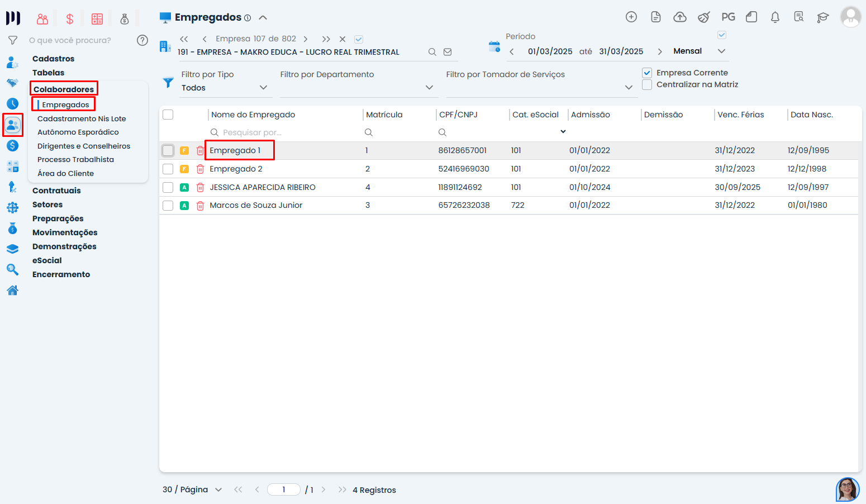Click the graduation cap training icon
The height and width of the screenshot is (504, 866).
point(822,17)
